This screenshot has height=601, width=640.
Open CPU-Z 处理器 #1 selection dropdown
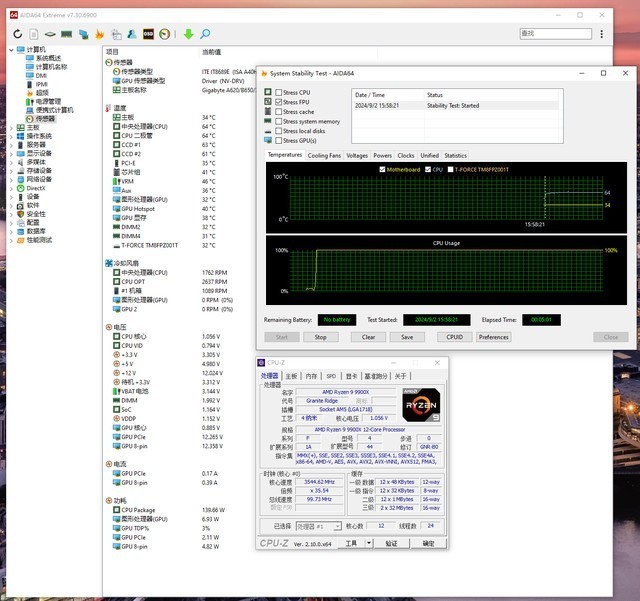click(318, 526)
